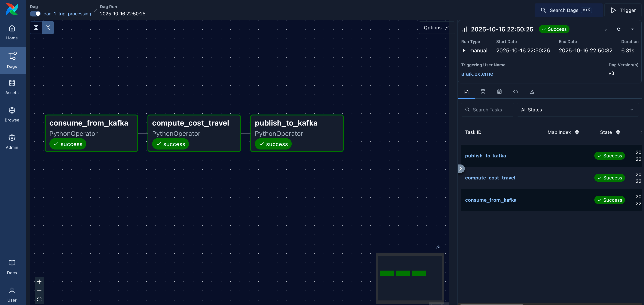The width and height of the screenshot is (644, 305).
Task: Open the code tab in details panel
Action: point(516,92)
